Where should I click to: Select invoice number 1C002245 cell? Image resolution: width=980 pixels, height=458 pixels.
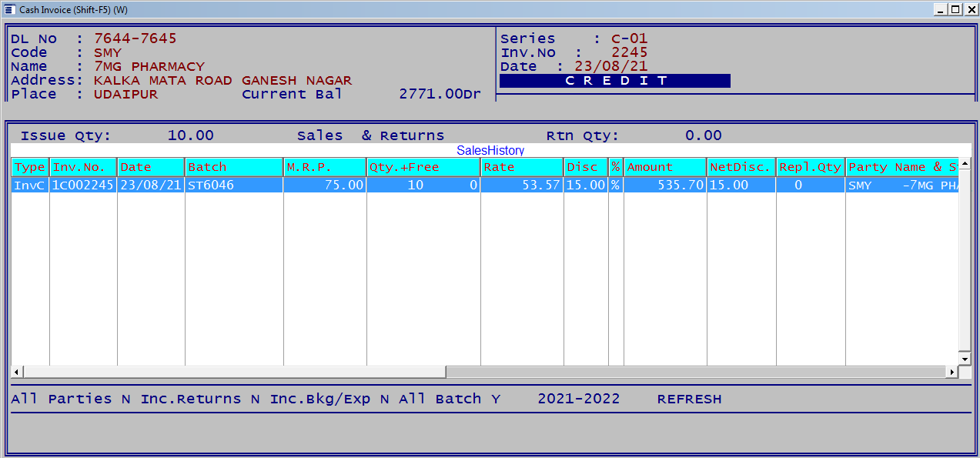click(x=83, y=186)
